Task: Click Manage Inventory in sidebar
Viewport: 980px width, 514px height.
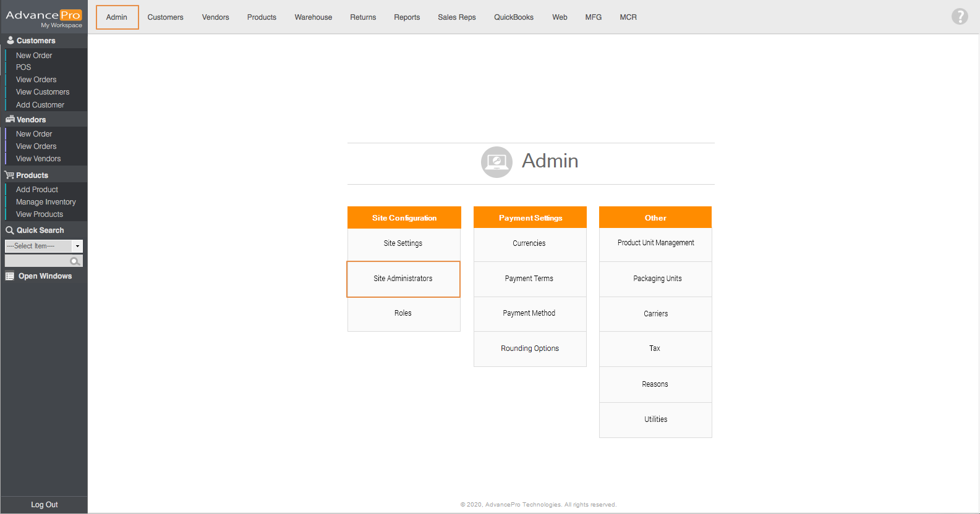Action: [46, 202]
